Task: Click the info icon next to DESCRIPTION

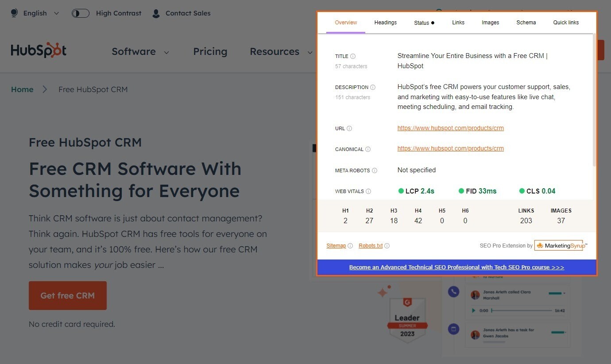Action: 373,87
